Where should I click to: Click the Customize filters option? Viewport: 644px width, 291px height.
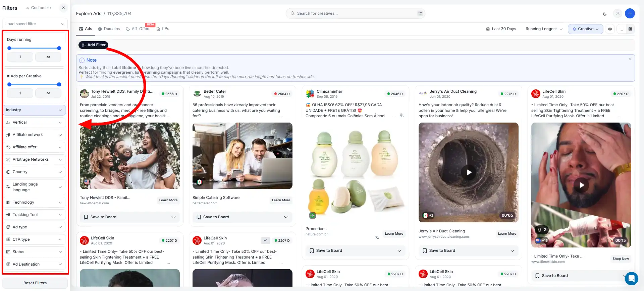[38, 8]
